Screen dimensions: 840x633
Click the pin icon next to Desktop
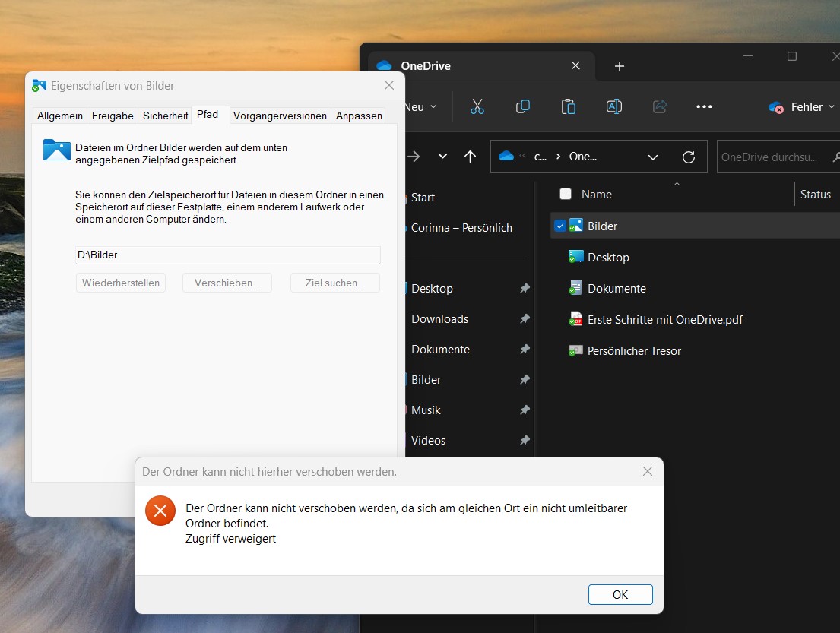click(525, 288)
